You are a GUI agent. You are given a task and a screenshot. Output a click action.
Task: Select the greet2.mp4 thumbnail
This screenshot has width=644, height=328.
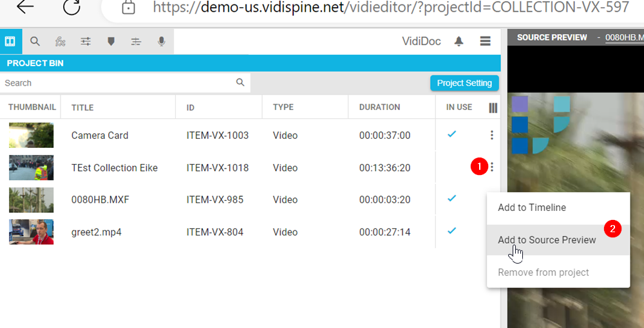coord(31,232)
